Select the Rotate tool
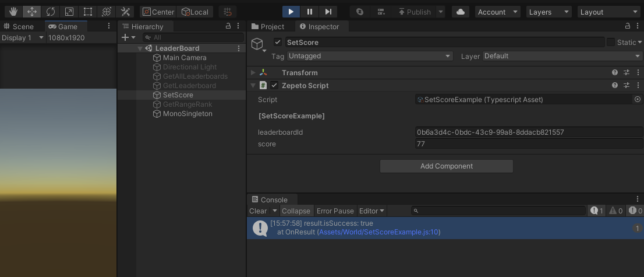The image size is (644, 277). coord(51,12)
